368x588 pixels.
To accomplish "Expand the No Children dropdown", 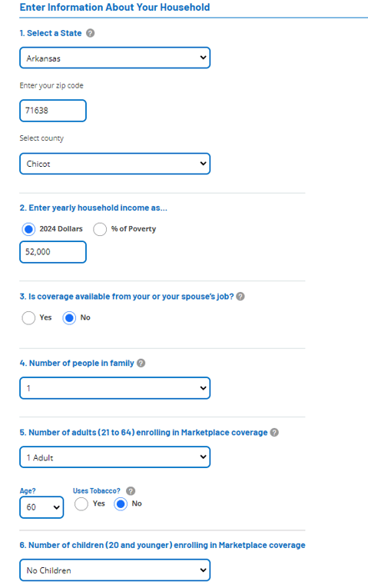I will [115, 570].
